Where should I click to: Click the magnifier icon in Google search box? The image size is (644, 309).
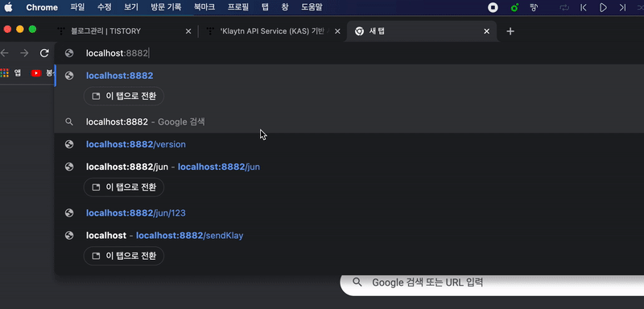tap(357, 282)
